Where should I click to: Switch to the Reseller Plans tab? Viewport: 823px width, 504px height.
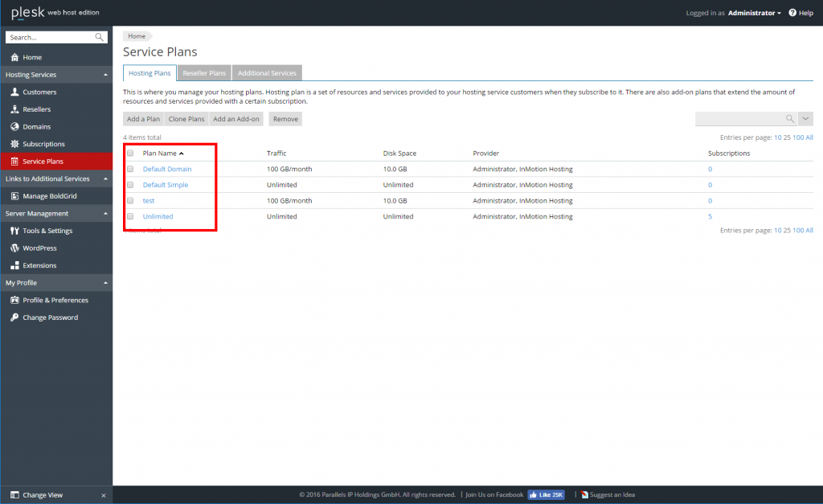coord(204,73)
